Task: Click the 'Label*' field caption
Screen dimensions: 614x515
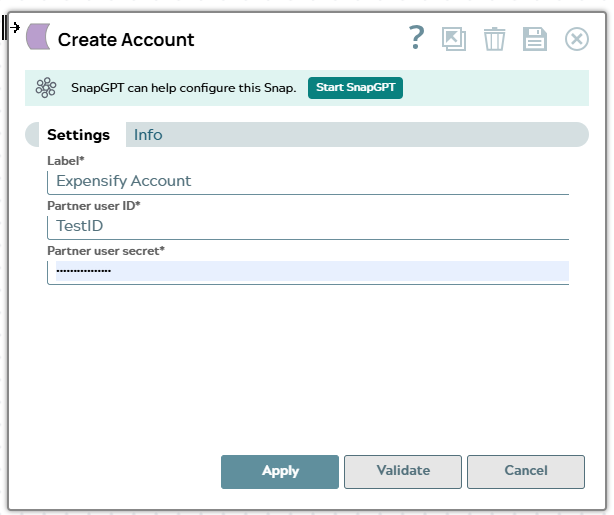Action: 66,161
